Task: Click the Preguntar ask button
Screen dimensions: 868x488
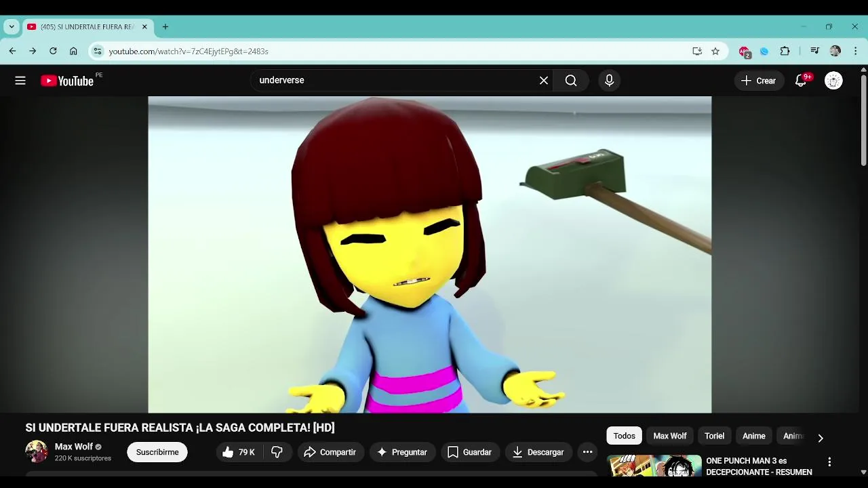Action: 402,452
